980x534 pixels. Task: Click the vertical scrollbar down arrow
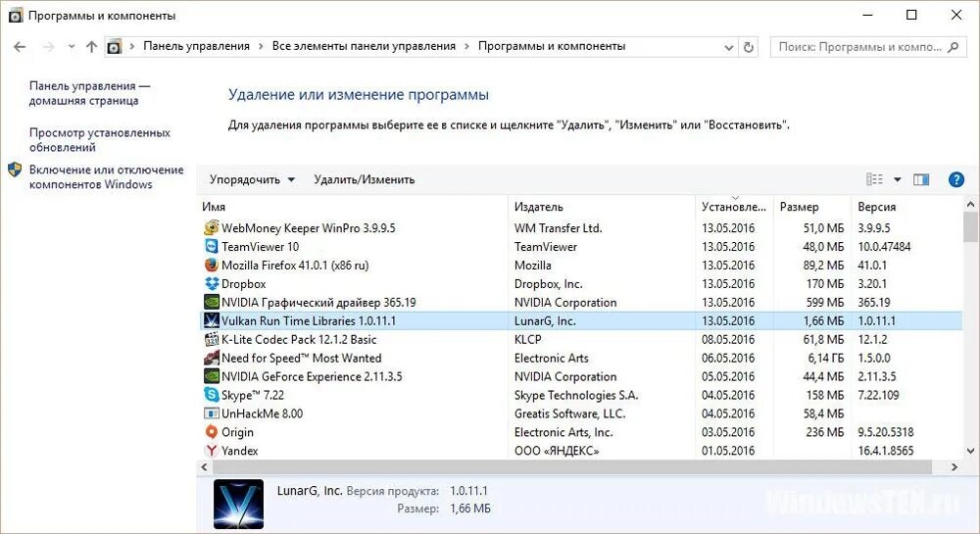coord(970,451)
